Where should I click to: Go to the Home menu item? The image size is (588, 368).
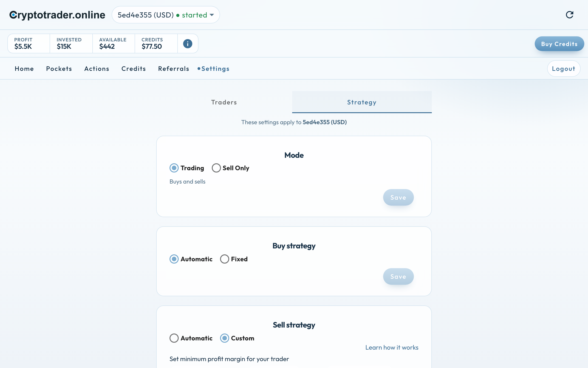click(x=24, y=69)
